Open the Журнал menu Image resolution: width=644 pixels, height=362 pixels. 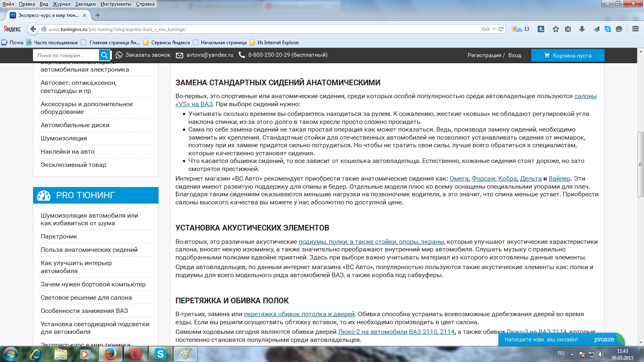[x=61, y=4]
